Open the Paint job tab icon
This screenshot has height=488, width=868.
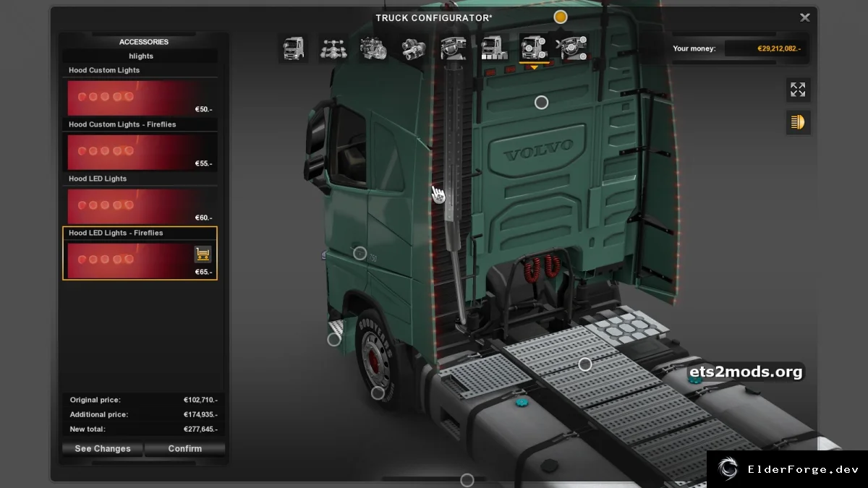[x=494, y=48]
